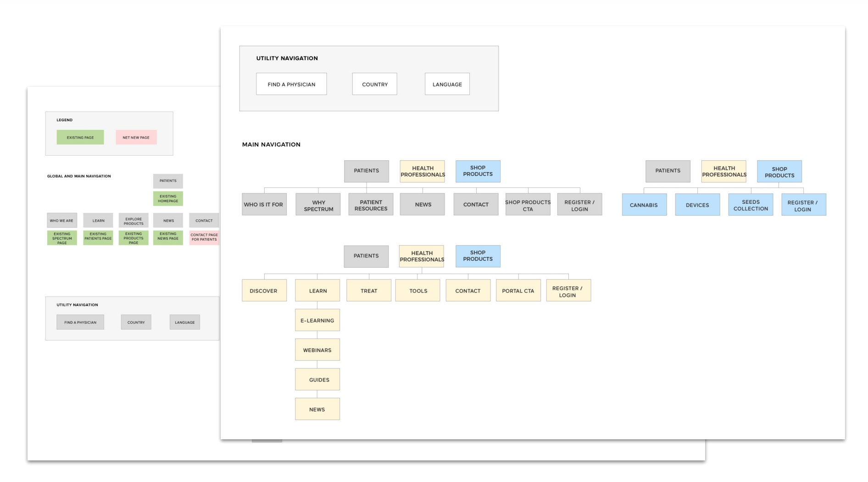This screenshot has width=868, height=482.
Task: Click the PATIENTS box above WHO IS IT FOR row
Action: click(x=367, y=171)
